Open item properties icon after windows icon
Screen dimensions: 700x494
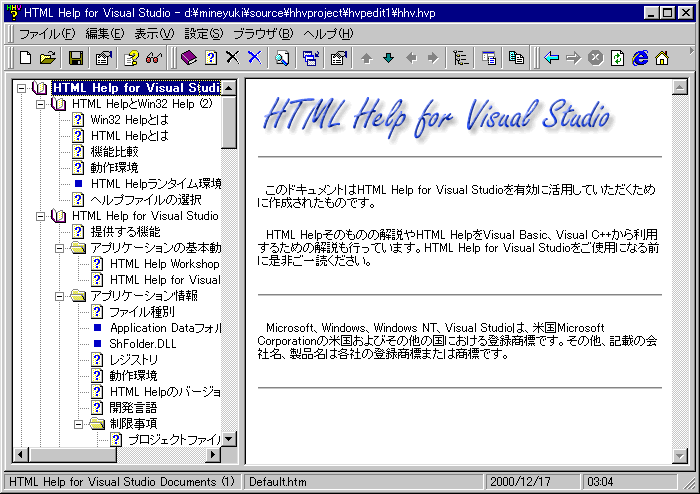[339, 58]
